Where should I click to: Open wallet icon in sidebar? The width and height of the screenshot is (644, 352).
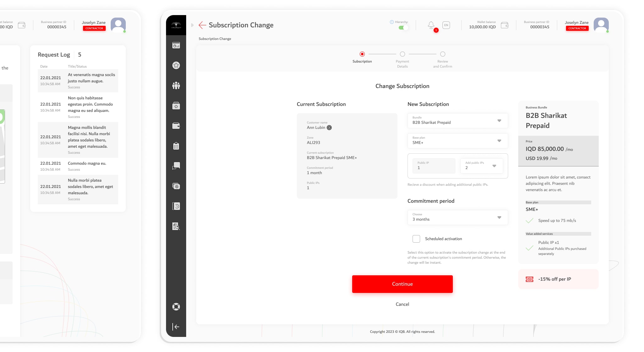coord(176,126)
